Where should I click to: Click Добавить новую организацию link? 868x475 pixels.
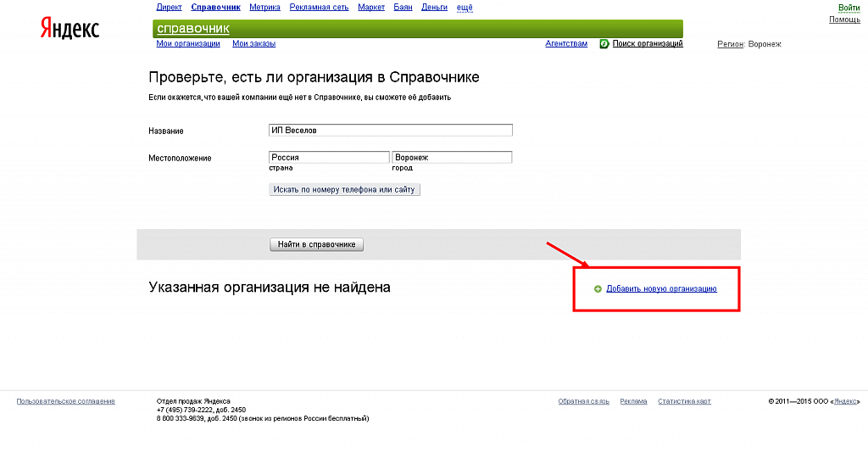(x=661, y=289)
